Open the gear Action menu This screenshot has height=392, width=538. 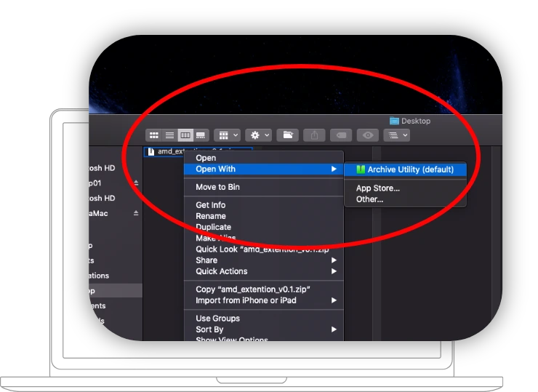point(258,135)
